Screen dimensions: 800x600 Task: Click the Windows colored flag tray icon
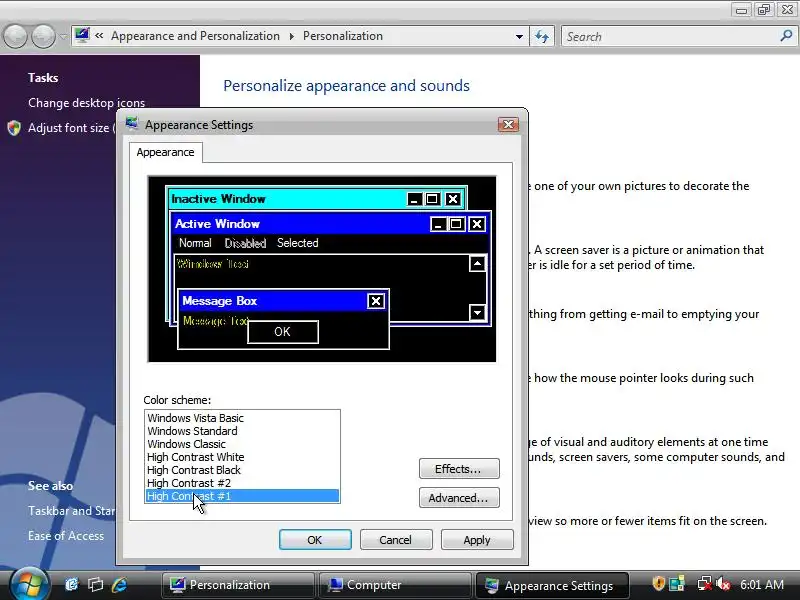pos(677,584)
